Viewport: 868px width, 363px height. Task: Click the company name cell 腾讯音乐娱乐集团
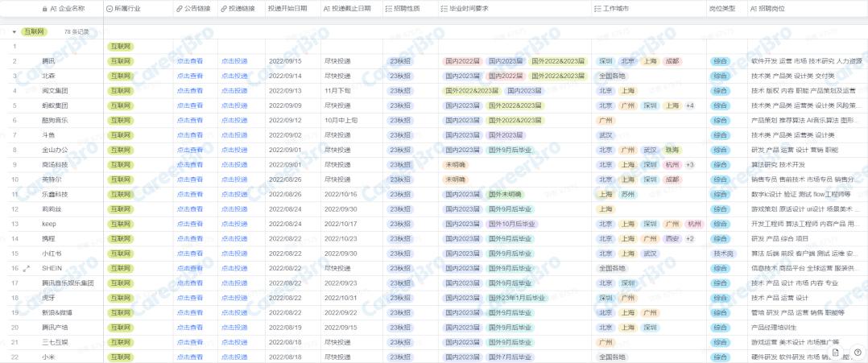(x=68, y=283)
